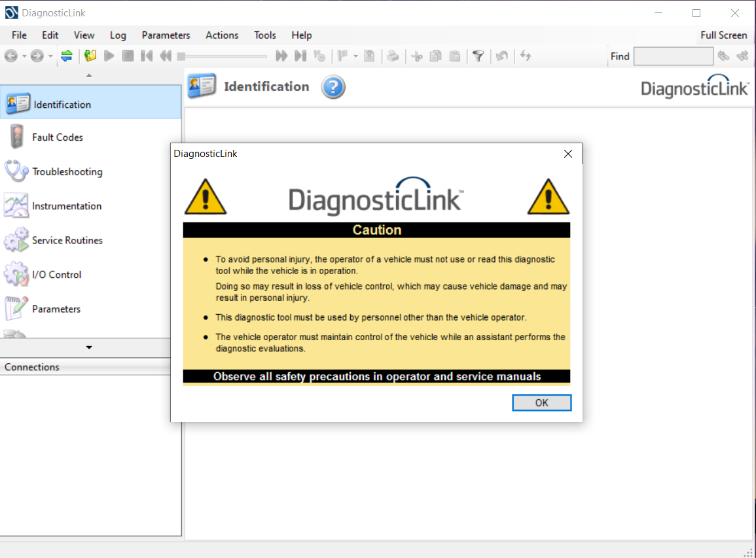The width and height of the screenshot is (756, 558).
Task: Click the Play log button
Action: (x=109, y=56)
